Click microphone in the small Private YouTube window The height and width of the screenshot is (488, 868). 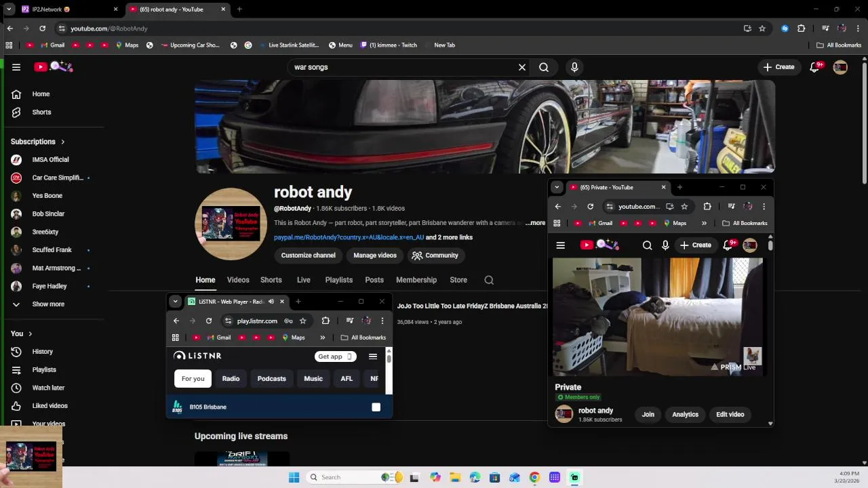[x=665, y=245]
